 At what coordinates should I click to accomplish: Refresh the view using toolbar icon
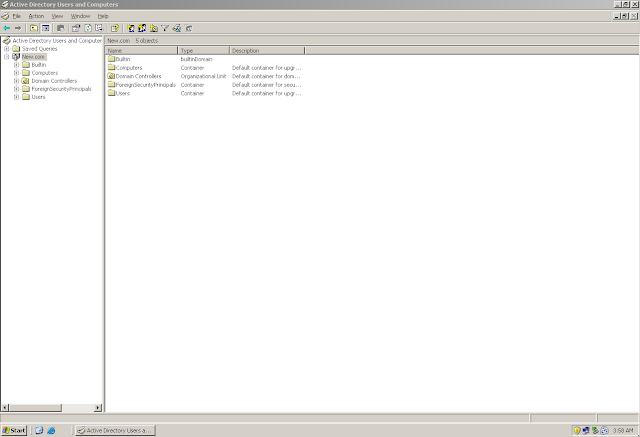88,28
